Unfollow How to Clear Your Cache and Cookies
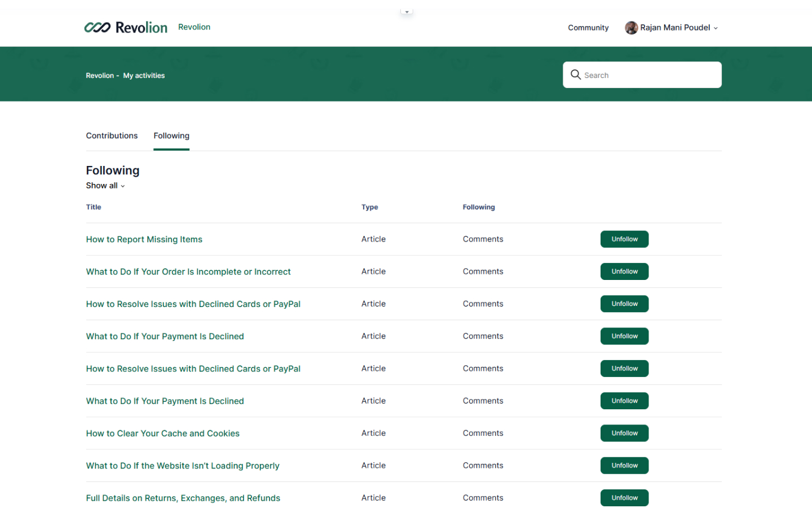Screen dimensions: 812x508 (x=624, y=433)
